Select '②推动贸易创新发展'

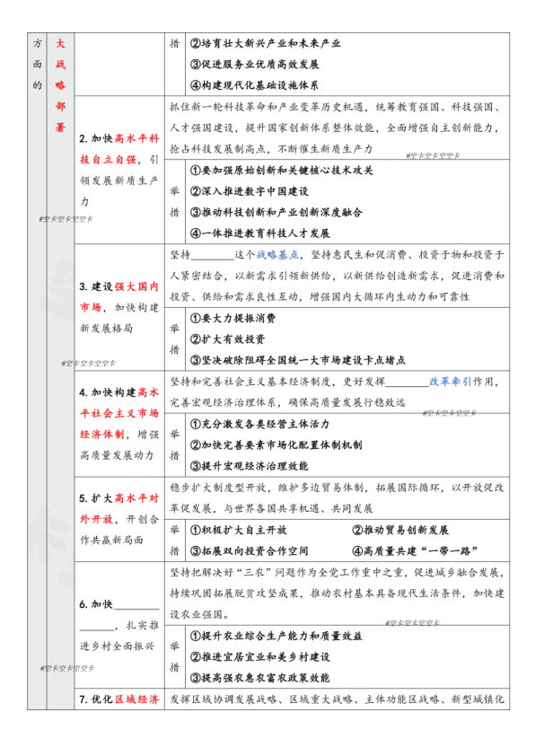[400, 530]
